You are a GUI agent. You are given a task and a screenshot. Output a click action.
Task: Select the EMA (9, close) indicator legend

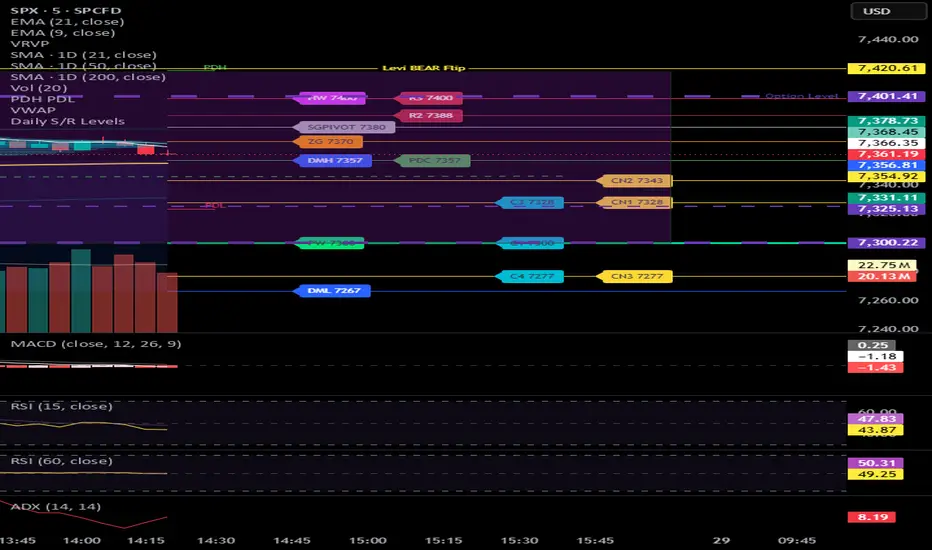(62, 33)
